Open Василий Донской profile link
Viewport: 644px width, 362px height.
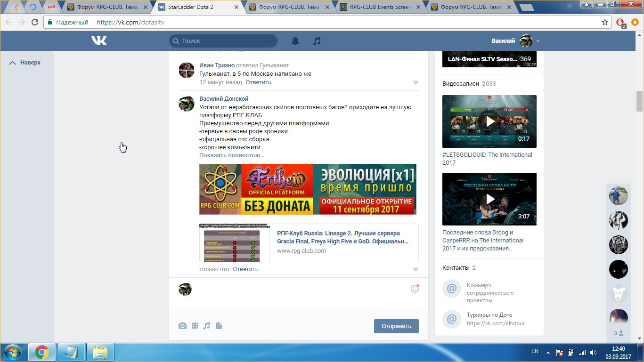(x=224, y=99)
